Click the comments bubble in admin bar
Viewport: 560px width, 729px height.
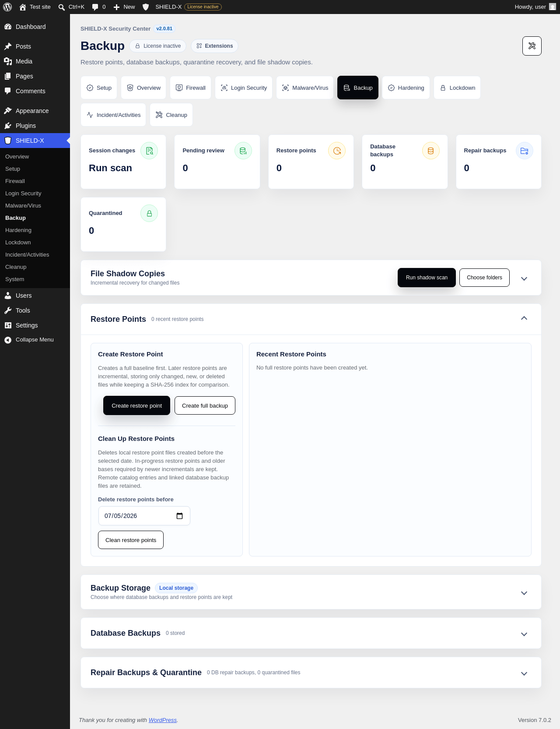point(95,7)
